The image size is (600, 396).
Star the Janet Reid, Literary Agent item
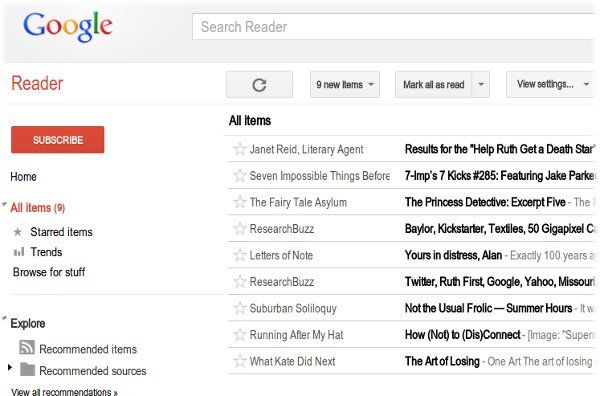240,149
